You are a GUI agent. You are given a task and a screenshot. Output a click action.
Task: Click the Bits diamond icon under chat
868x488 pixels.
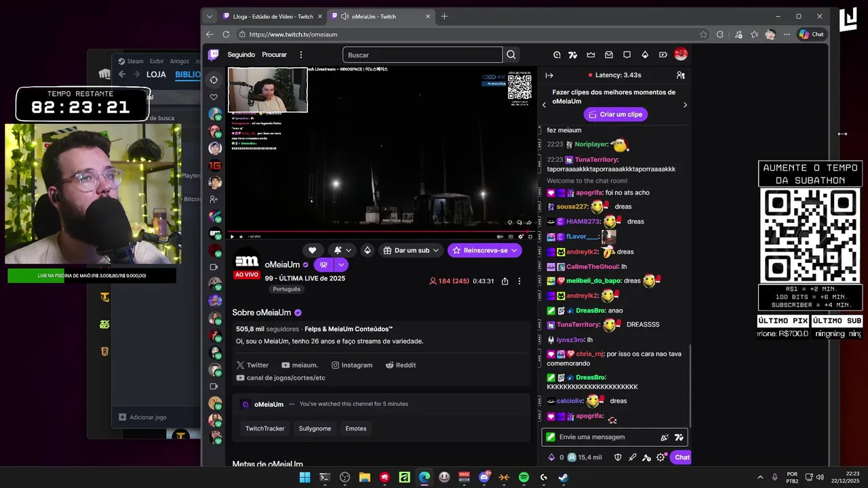coord(551,457)
